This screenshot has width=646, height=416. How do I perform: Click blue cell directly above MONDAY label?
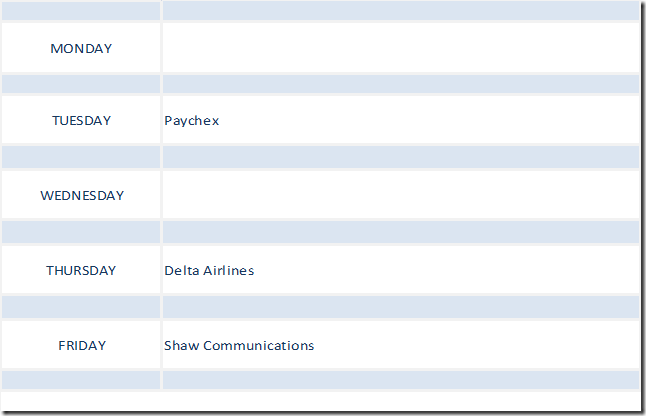click(80, 11)
